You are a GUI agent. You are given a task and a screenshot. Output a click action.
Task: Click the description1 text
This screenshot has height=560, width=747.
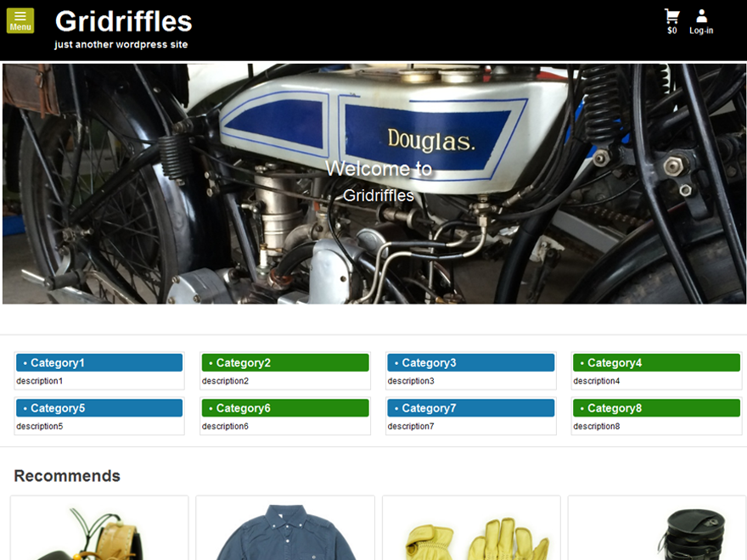click(40, 381)
